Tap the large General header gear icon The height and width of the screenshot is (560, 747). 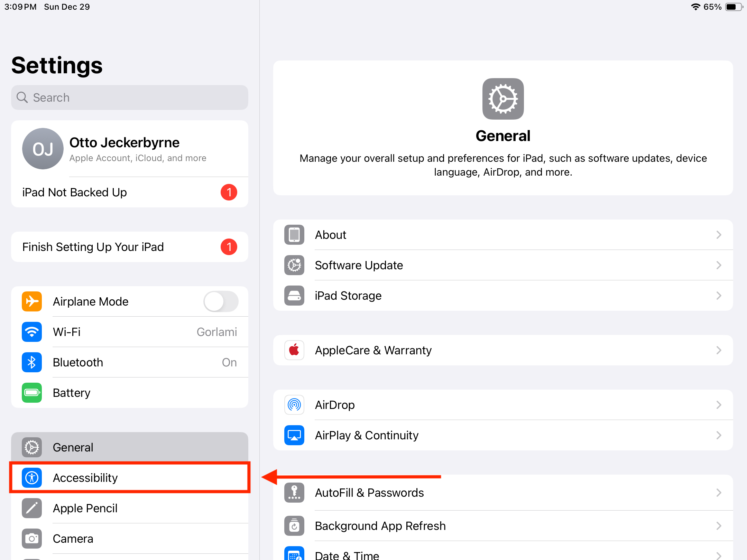coord(503,99)
